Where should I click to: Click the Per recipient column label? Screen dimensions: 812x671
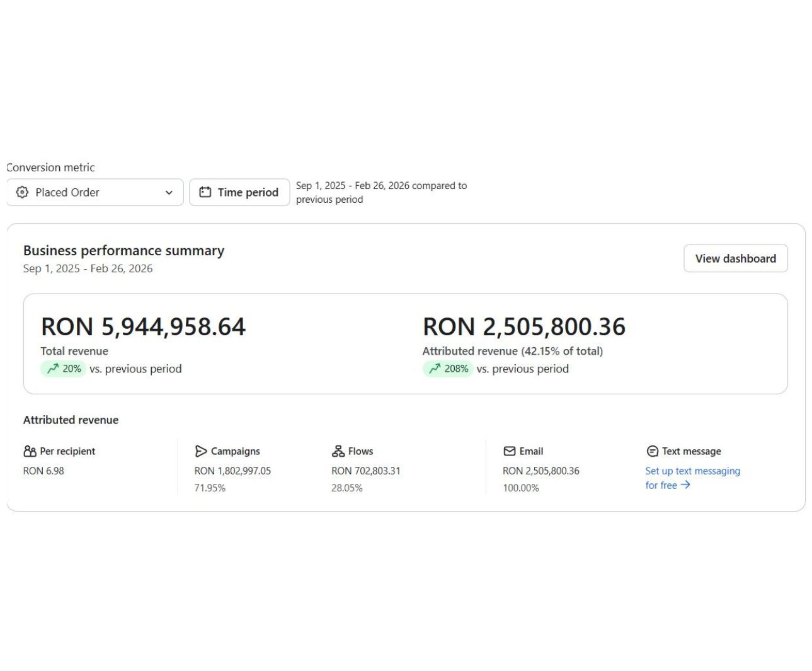pyautogui.click(x=67, y=451)
